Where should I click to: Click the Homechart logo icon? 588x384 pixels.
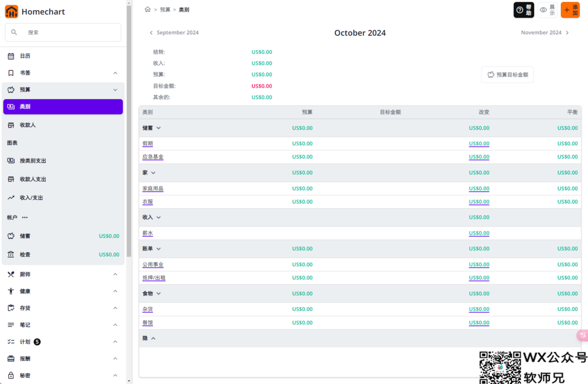click(11, 11)
